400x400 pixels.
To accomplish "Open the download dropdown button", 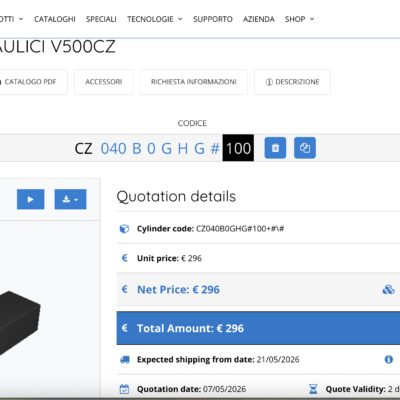I will pos(70,199).
